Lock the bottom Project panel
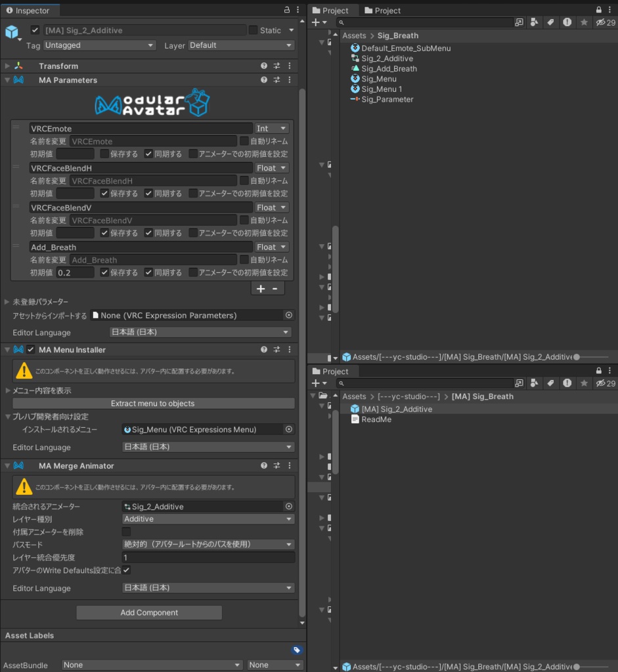This screenshot has width=618, height=672. point(599,370)
